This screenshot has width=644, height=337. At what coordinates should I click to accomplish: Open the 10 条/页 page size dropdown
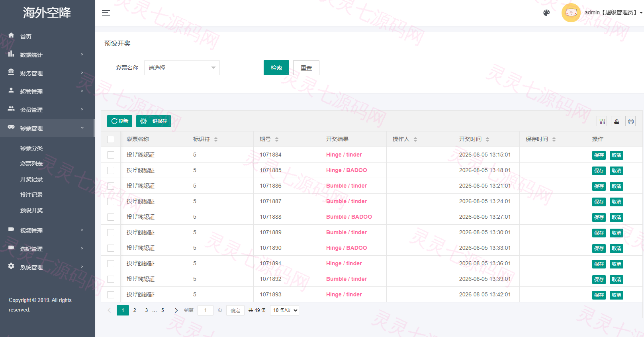click(284, 310)
